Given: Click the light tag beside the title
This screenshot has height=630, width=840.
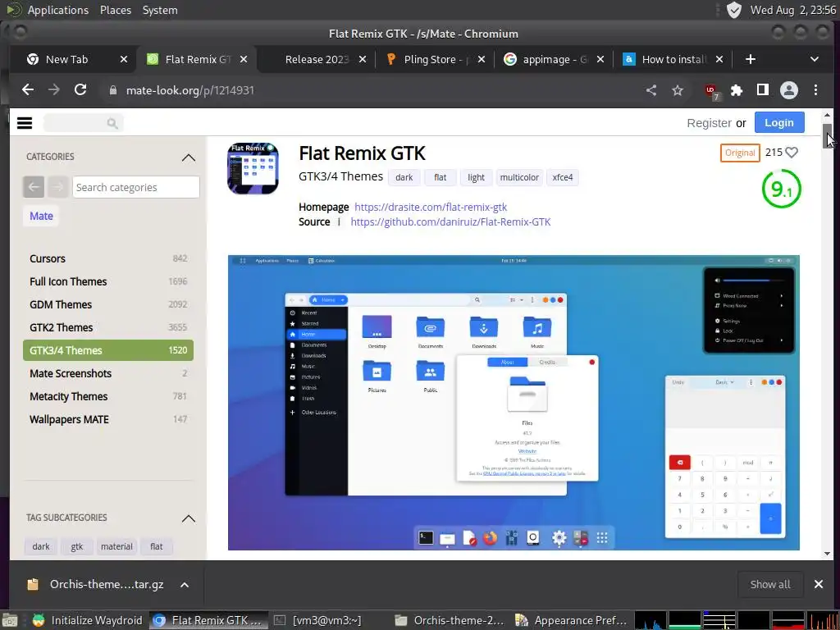Looking at the screenshot, I should coord(476,177).
